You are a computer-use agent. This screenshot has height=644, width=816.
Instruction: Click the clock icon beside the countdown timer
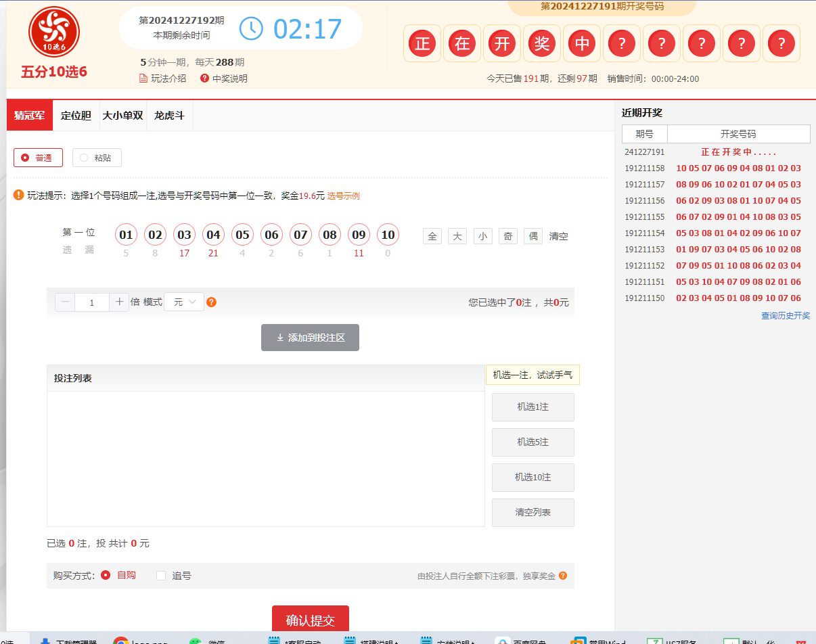click(250, 29)
